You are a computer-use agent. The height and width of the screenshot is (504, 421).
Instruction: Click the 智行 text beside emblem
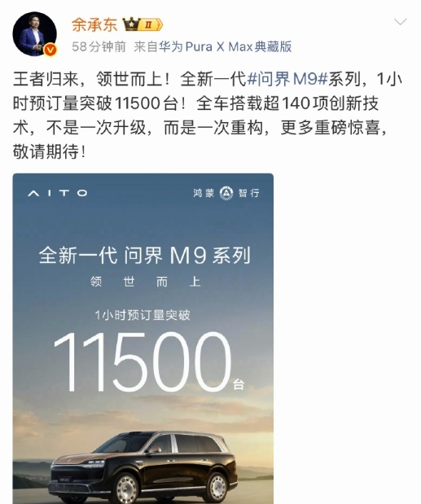(248, 193)
